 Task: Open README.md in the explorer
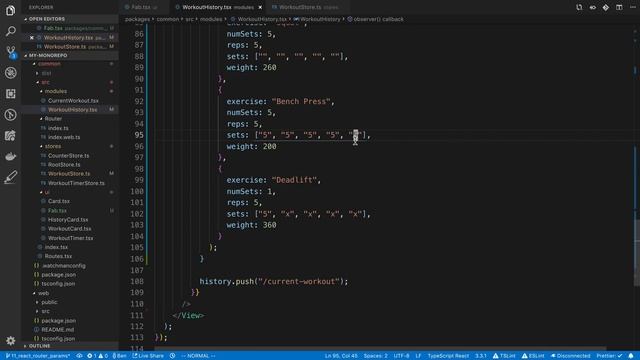[58, 329]
